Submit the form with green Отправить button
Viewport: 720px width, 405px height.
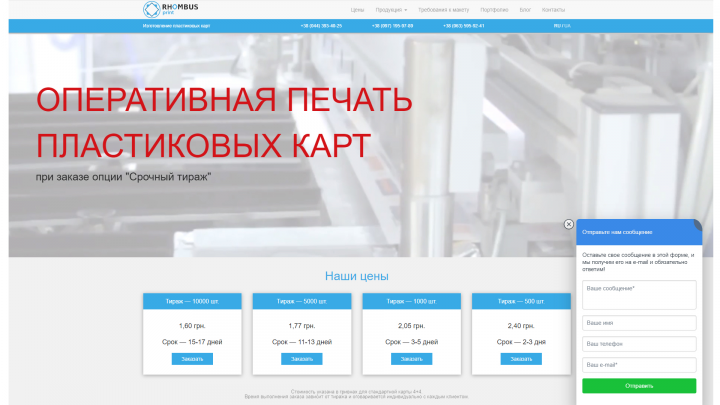tap(639, 386)
